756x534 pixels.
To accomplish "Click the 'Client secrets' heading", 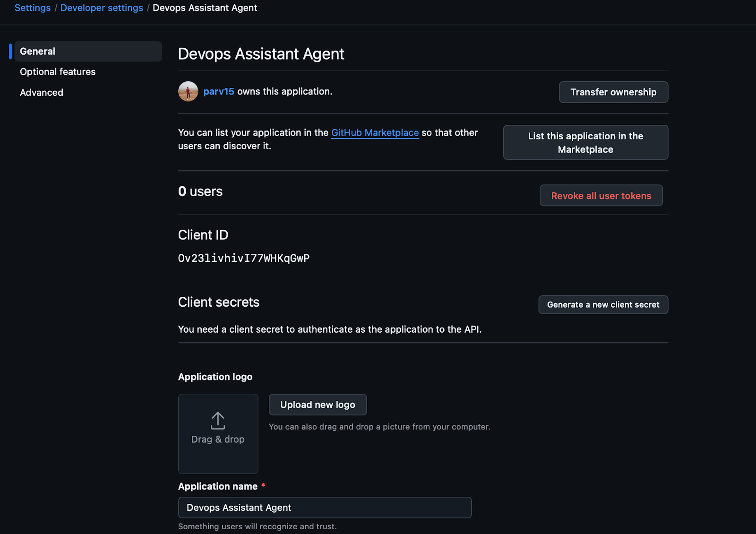I will (219, 302).
